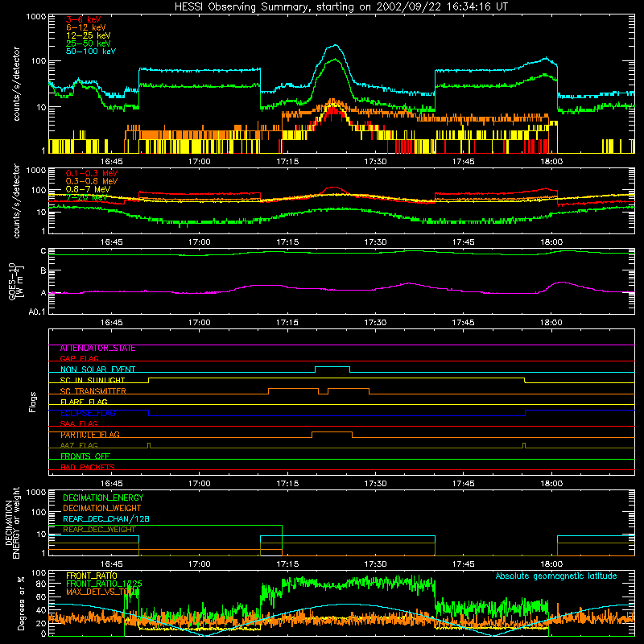
Task: Select the DECIMATION_ENERGY legend label
Action: (x=103, y=497)
